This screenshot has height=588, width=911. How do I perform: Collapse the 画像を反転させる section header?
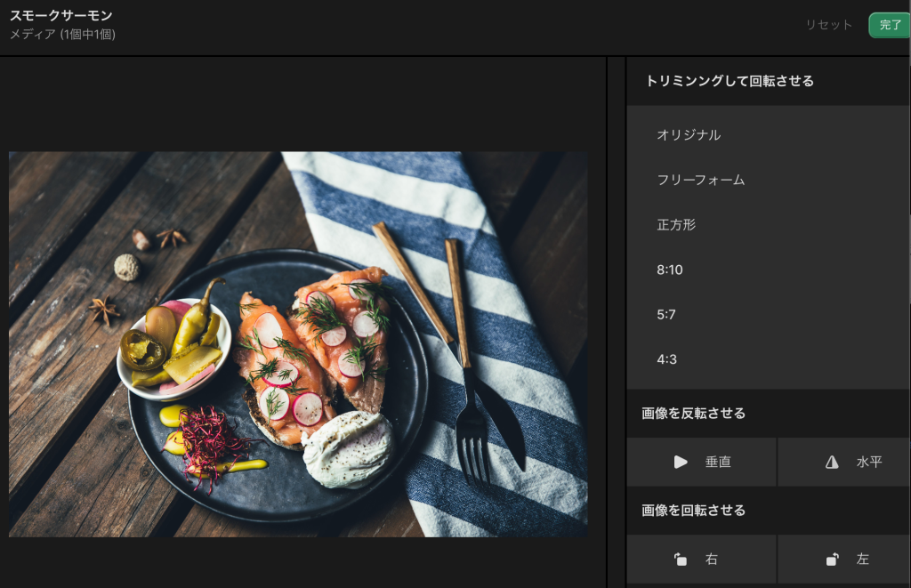coord(694,413)
